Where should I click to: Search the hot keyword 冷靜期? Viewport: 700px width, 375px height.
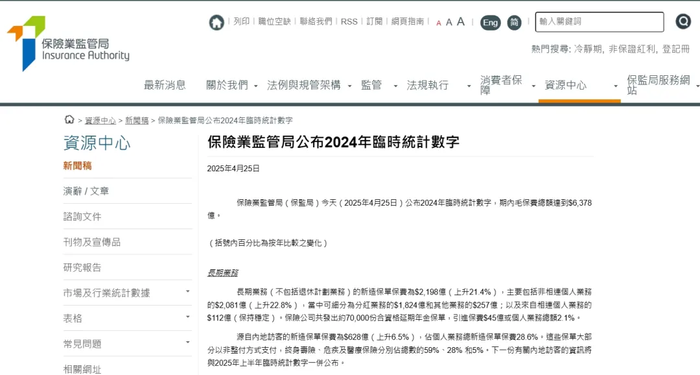588,49
